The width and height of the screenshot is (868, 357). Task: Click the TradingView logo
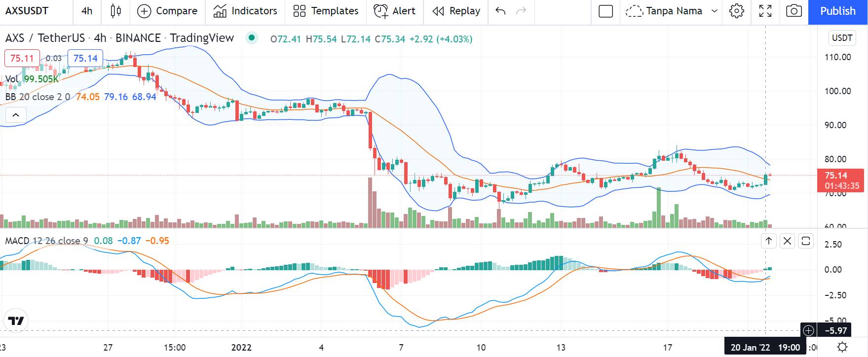[x=16, y=321]
